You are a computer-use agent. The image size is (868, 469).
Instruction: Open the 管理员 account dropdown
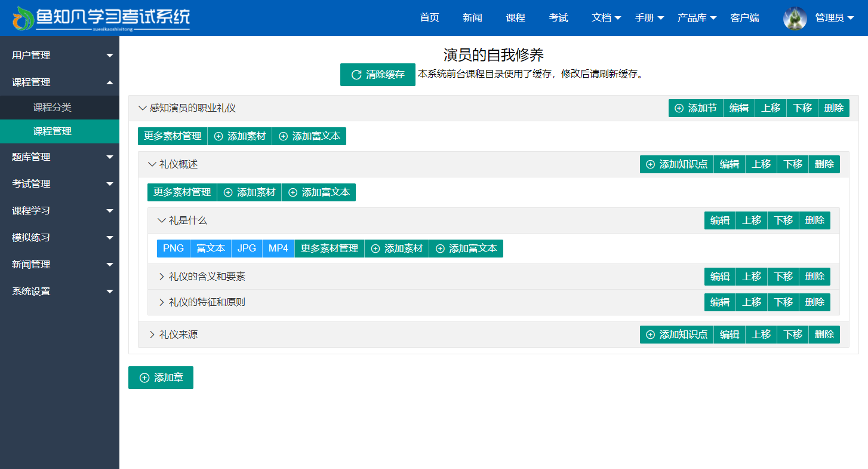point(835,18)
